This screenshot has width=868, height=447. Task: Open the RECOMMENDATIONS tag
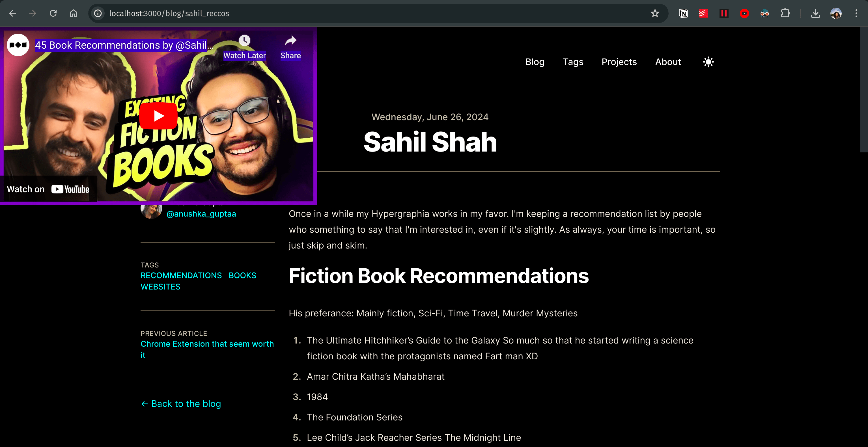pyautogui.click(x=181, y=276)
